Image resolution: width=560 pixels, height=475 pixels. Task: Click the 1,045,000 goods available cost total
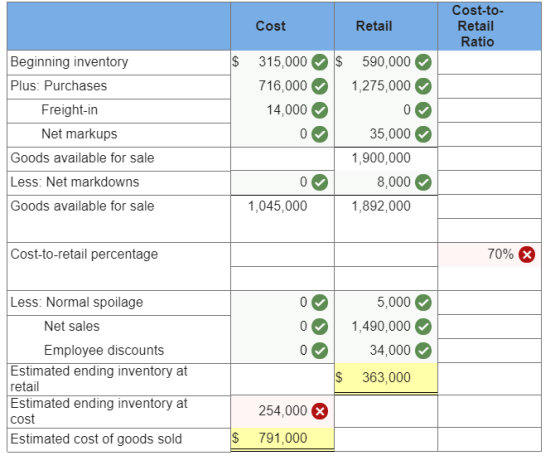click(278, 206)
